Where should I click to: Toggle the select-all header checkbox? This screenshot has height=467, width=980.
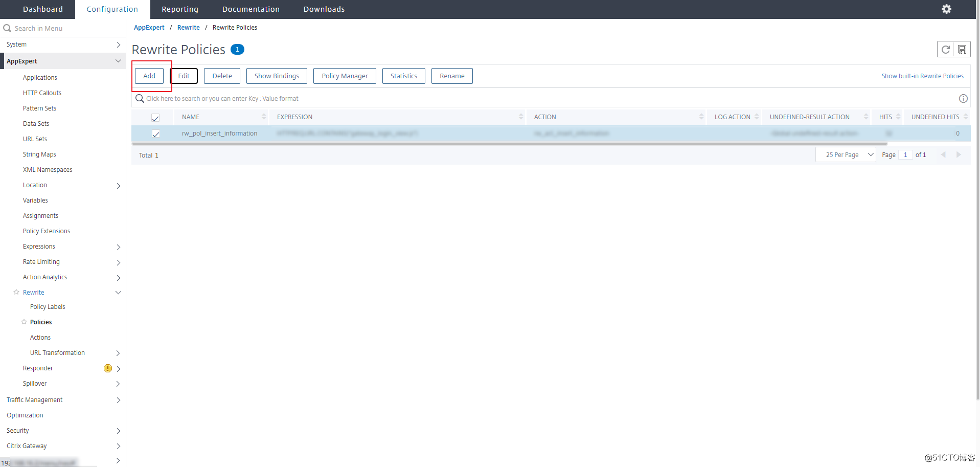click(x=155, y=118)
